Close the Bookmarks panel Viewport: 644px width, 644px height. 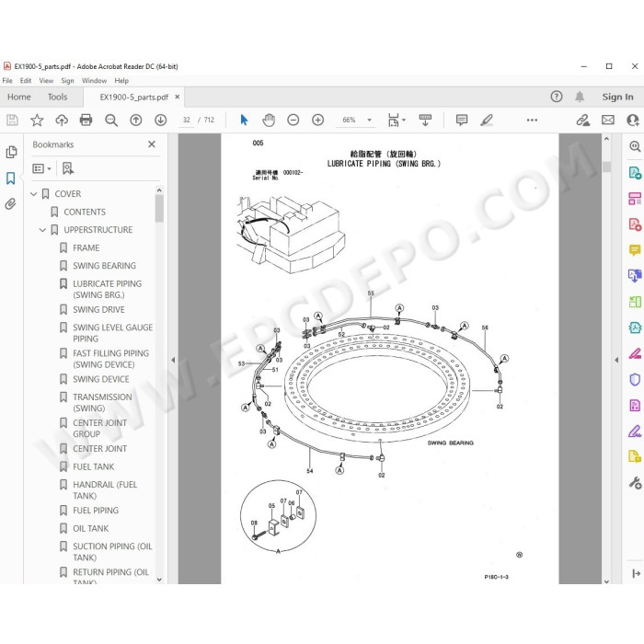152,144
